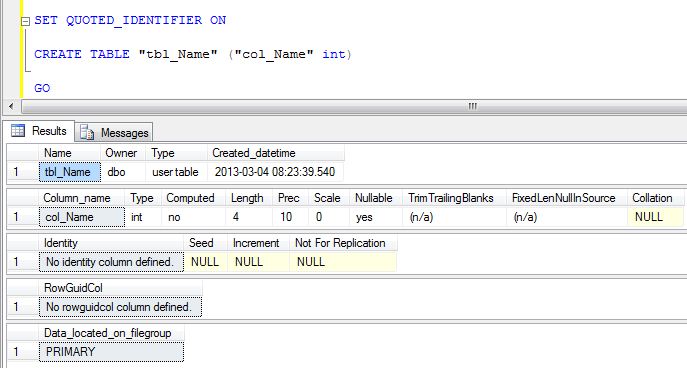The width and height of the screenshot is (687, 368).
Task: Click the left arrow of horizontal scrollbar
Action: (x=11, y=106)
